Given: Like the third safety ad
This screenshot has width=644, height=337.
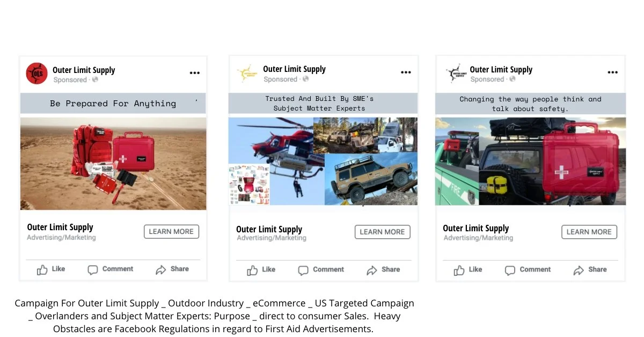Looking at the screenshot, I should [468, 270].
